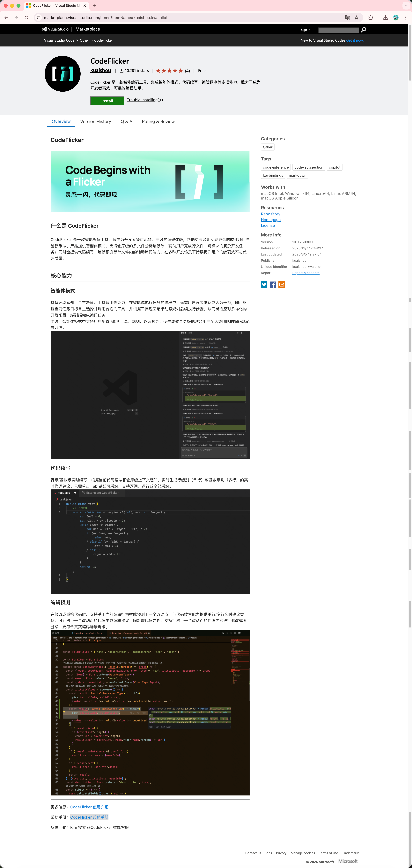
Task: Share extension via Facebook icon
Action: point(273,285)
